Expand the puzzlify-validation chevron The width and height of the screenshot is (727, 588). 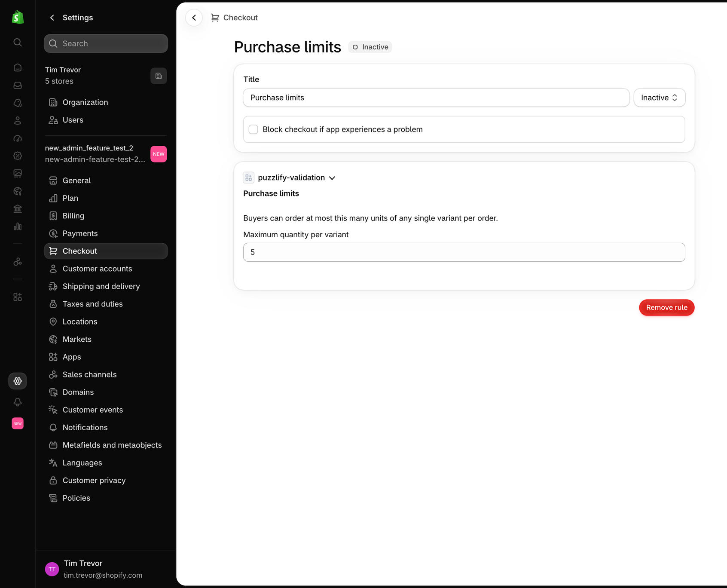332,178
